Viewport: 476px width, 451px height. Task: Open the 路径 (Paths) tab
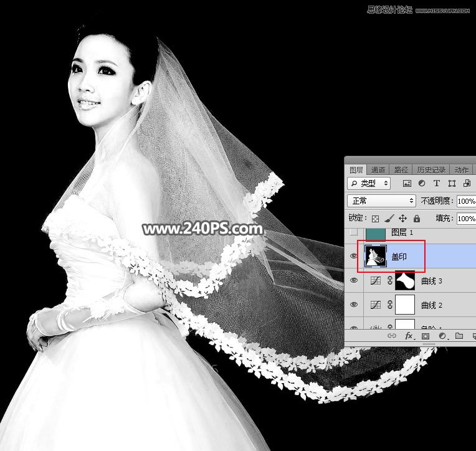click(401, 170)
